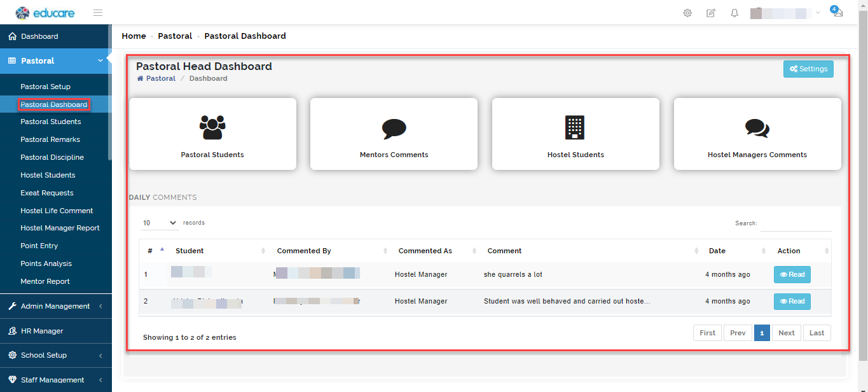868x392 pixels.
Task: Open Point Entry
Action: point(39,246)
